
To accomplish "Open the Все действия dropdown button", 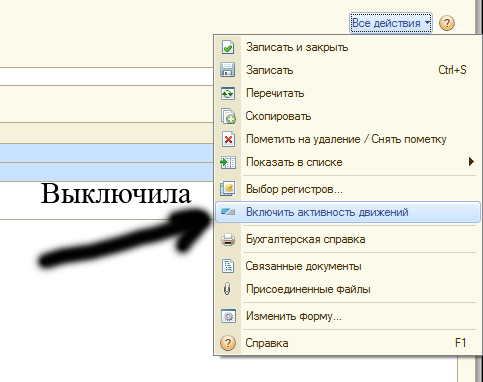I will pyautogui.click(x=391, y=23).
